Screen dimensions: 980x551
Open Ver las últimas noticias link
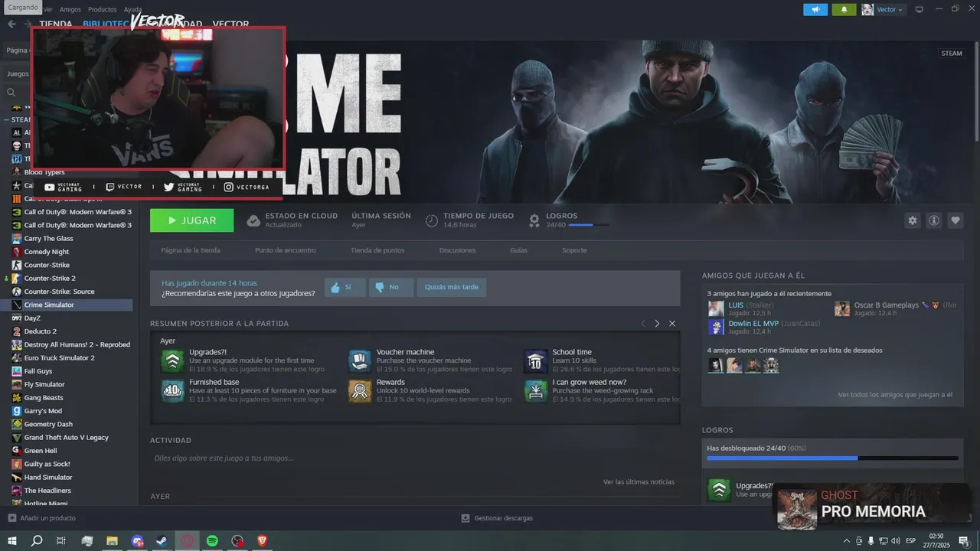(x=639, y=482)
